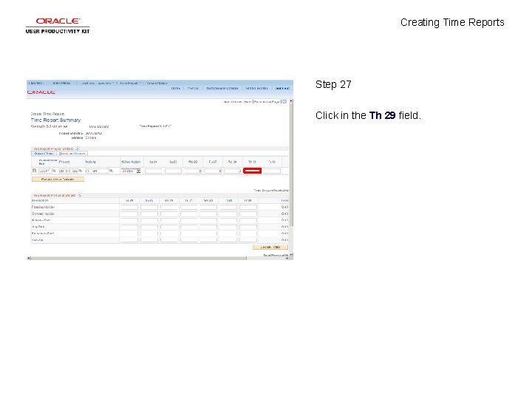Click the Vacation row label
532x399 pixels.
[38, 240]
